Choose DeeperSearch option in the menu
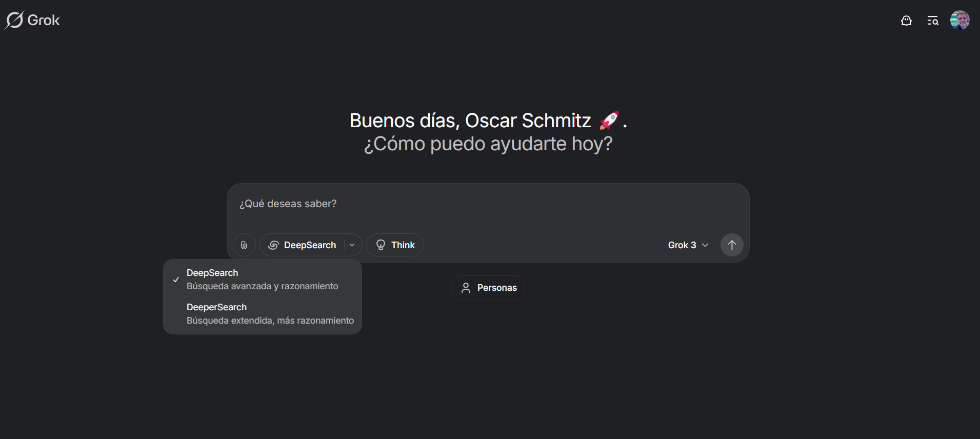Screen dimensions: 980x439 pos(263,314)
